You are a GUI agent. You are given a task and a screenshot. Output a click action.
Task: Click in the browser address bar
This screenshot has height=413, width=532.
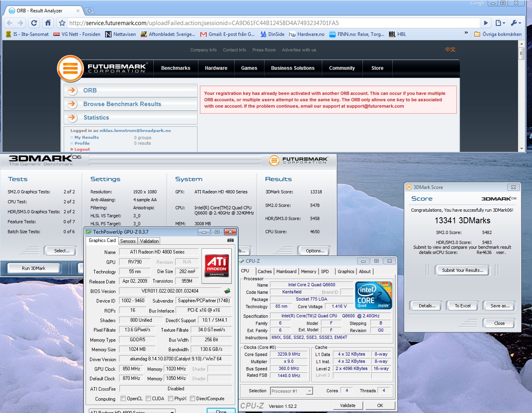coord(273,23)
